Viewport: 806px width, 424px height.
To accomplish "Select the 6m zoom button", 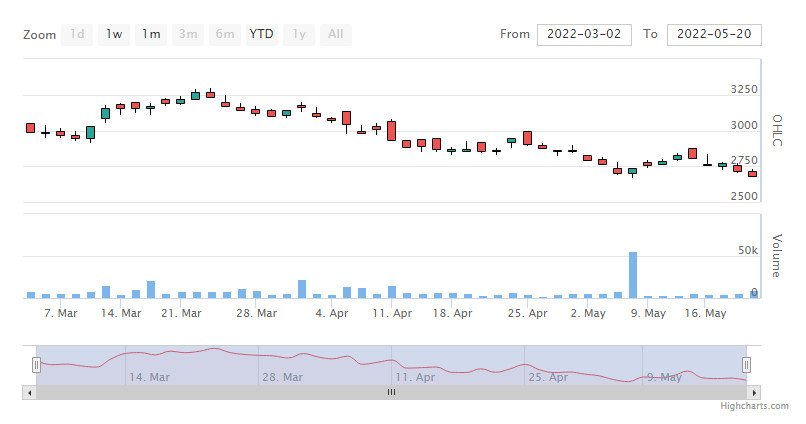I will (x=225, y=34).
